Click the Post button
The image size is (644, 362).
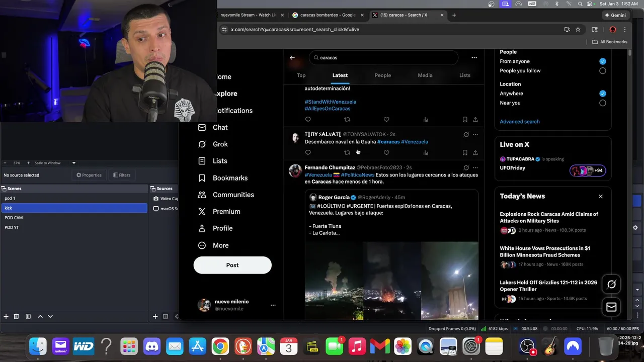232,265
